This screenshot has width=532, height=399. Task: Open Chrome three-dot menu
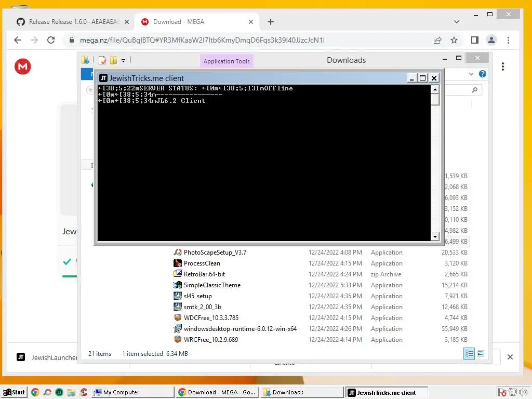[508, 40]
